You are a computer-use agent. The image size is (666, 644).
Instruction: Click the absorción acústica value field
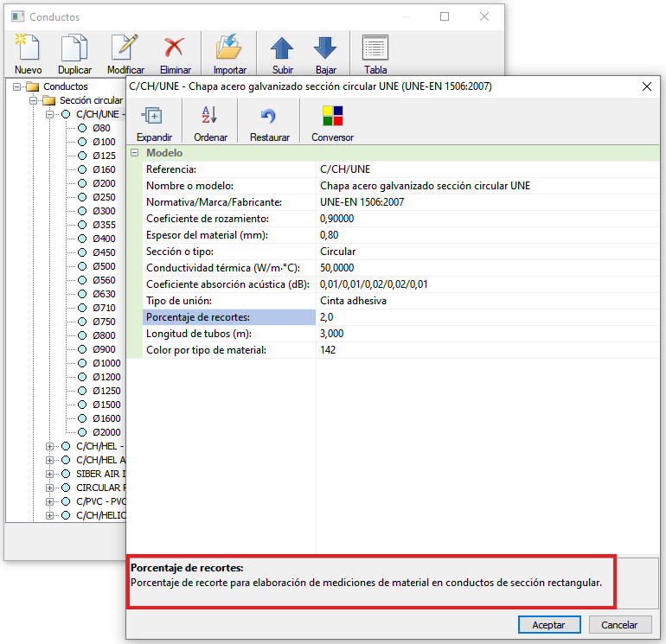coord(488,284)
